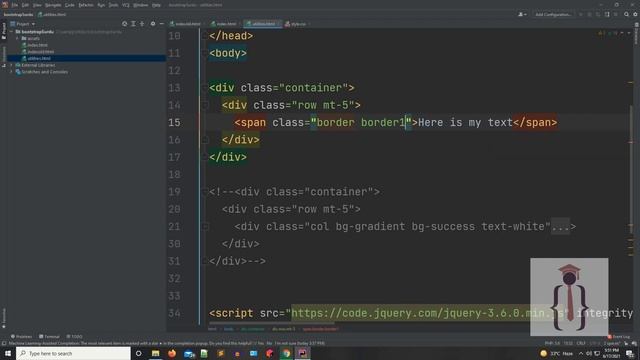
Task: Switch to Chrome on taskbar
Action: pos(286,353)
